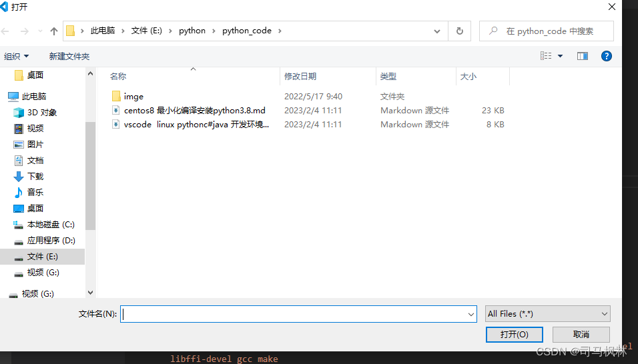Image resolution: width=638 pixels, height=364 pixels.
Task: Open filename history dropdown arrow
Action: coord(471,314)
